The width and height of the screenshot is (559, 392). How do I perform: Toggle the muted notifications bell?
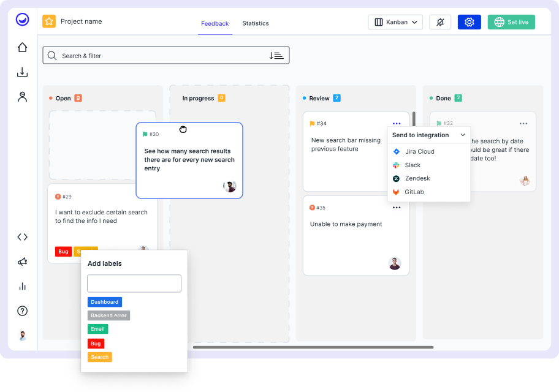click(x=440, y=22)
